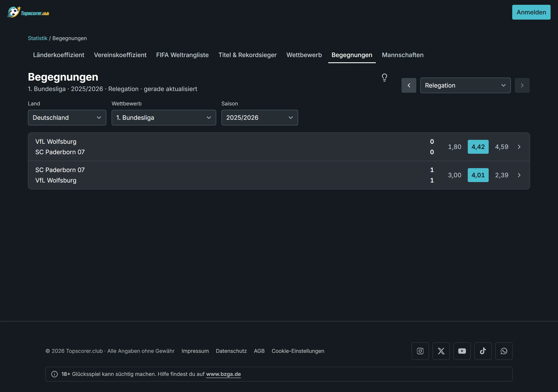Select home odds 3,00
This screenshot has height=392, width=558.
pos(454,175)
